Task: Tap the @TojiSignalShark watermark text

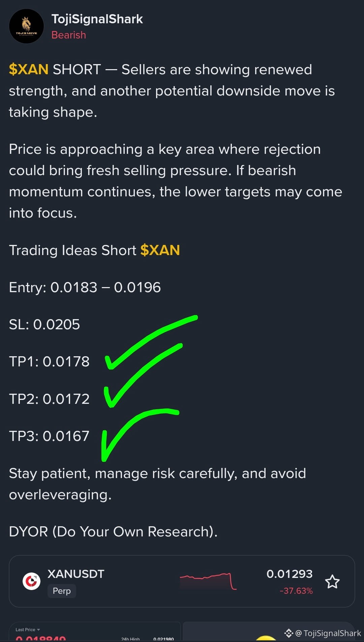Action: [x=328, y=633]
